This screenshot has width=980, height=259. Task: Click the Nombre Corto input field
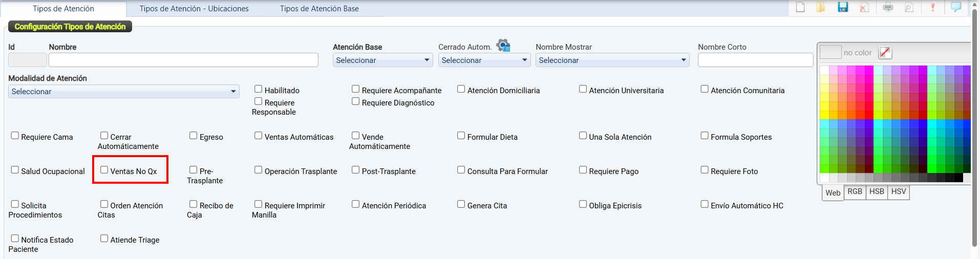click(x=755, y=60)
